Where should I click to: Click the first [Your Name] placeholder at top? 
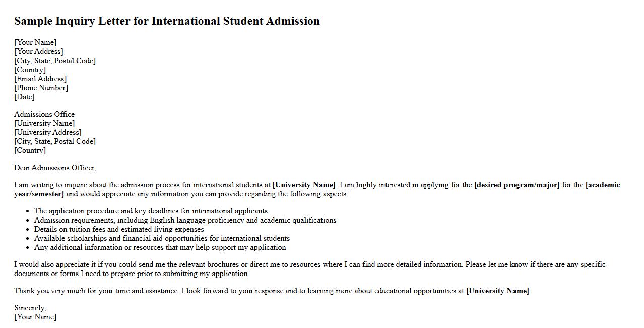35,42
